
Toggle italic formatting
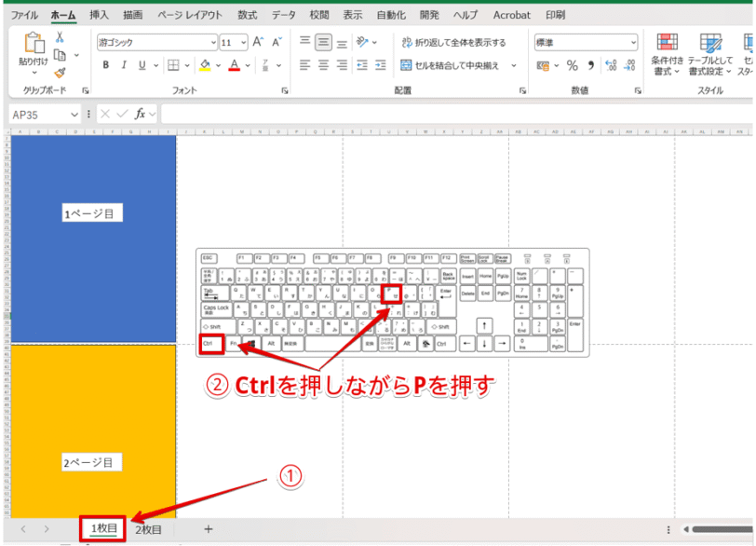[x=122, y=64]
